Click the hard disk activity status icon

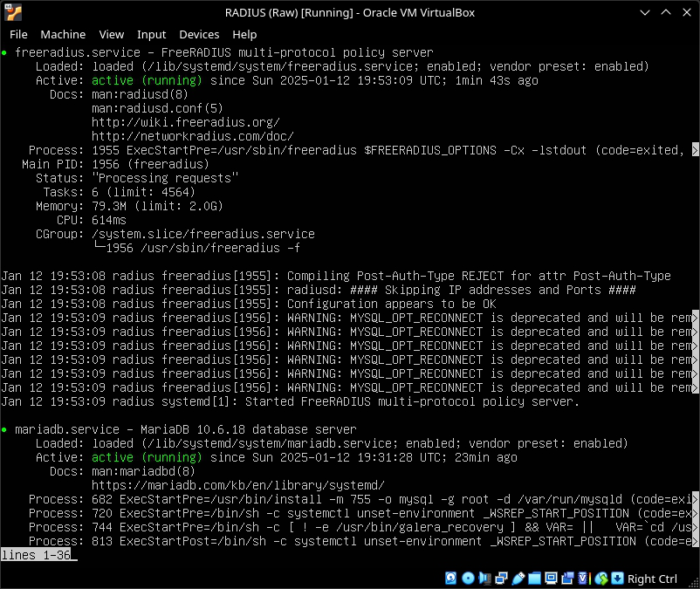[450, 579]
